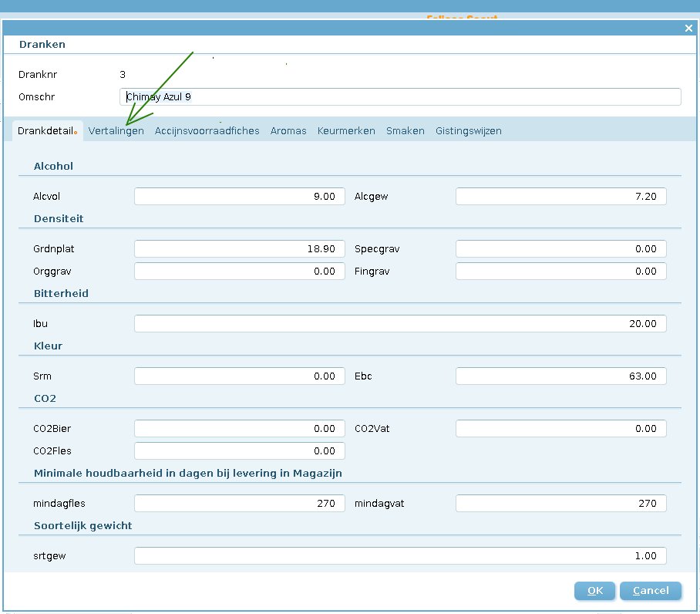Click the Dranknr label
The height and width of the screenshot is (614, 700).
click(x=38, y=75)
